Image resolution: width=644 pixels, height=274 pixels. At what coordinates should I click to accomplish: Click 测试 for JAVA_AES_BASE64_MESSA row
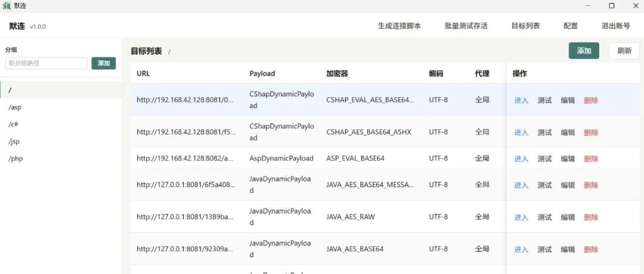544,185
